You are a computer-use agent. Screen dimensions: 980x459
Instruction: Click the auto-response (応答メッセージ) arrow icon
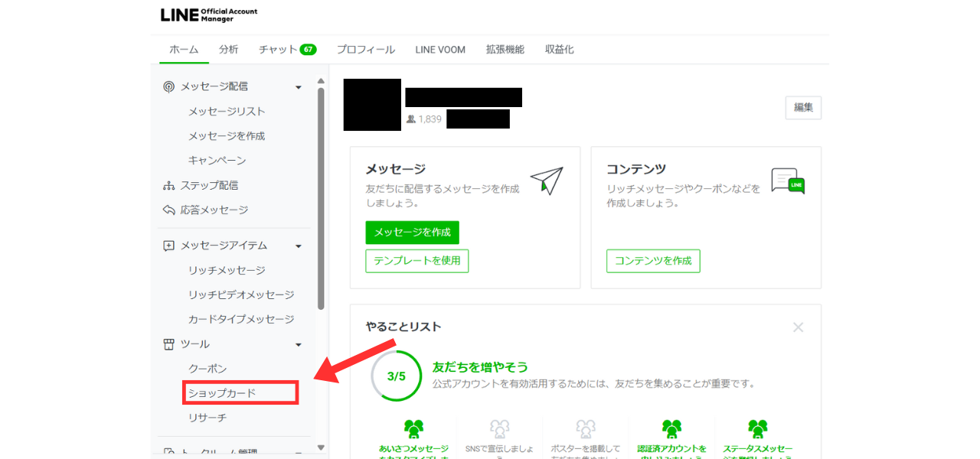click(169, 210)
